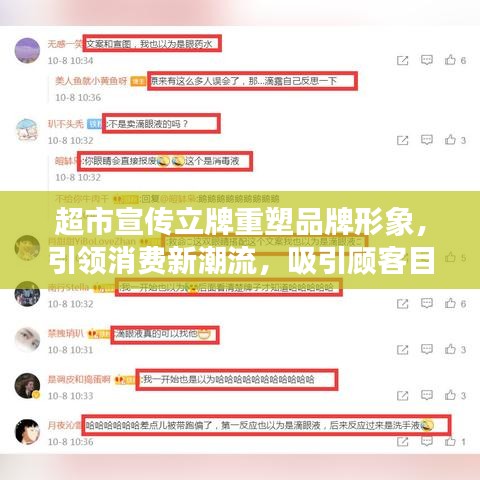Reply to the last comment mentioning 洗手液

427,442
